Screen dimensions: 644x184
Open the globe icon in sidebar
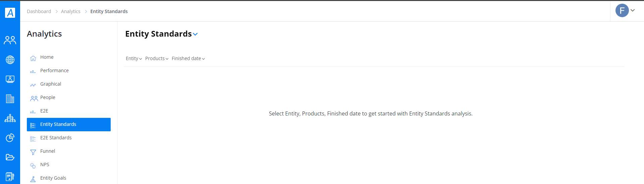coord(10,60)
